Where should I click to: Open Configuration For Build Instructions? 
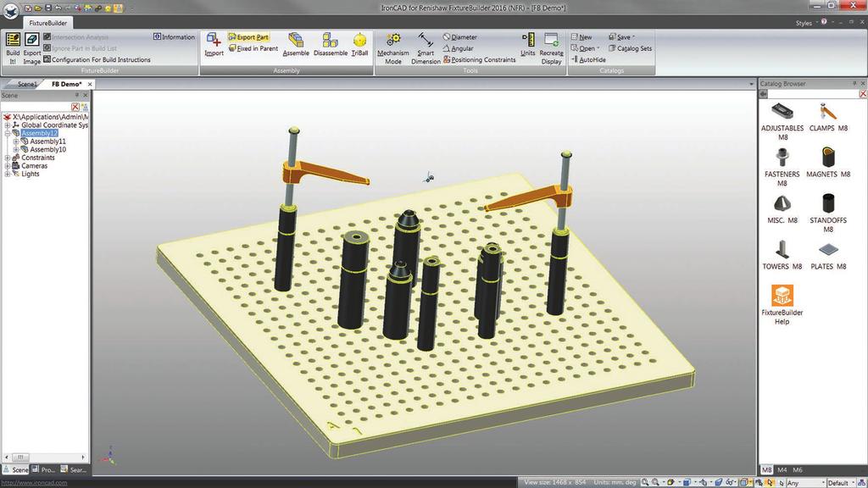[97, 60]
